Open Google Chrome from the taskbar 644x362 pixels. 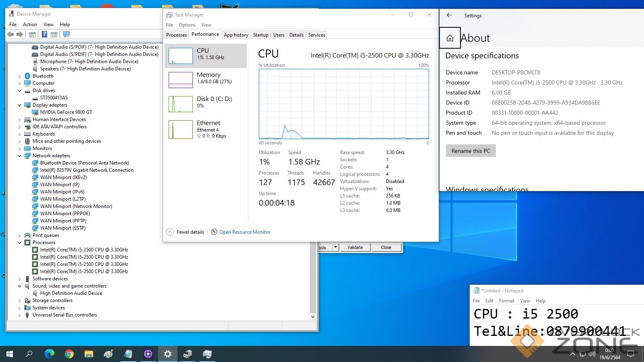click(69, 354)
